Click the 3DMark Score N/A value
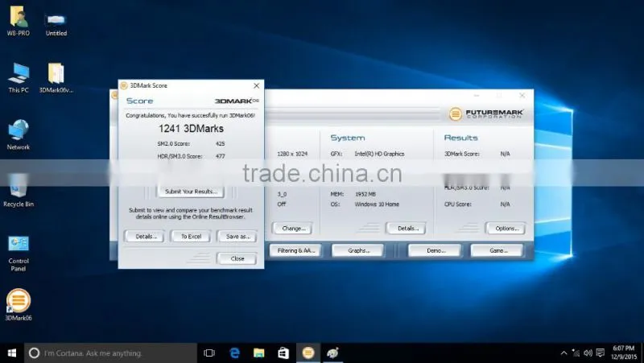This screenshot has width=644, height=363. 506,154
